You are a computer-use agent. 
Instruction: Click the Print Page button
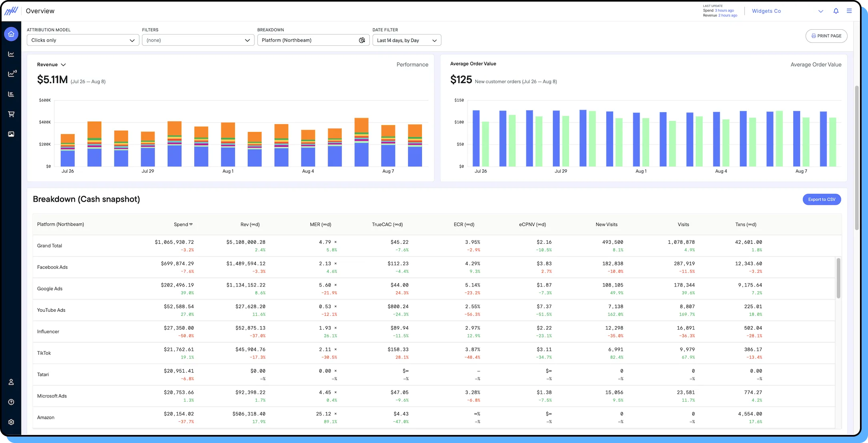coord(826,36)
